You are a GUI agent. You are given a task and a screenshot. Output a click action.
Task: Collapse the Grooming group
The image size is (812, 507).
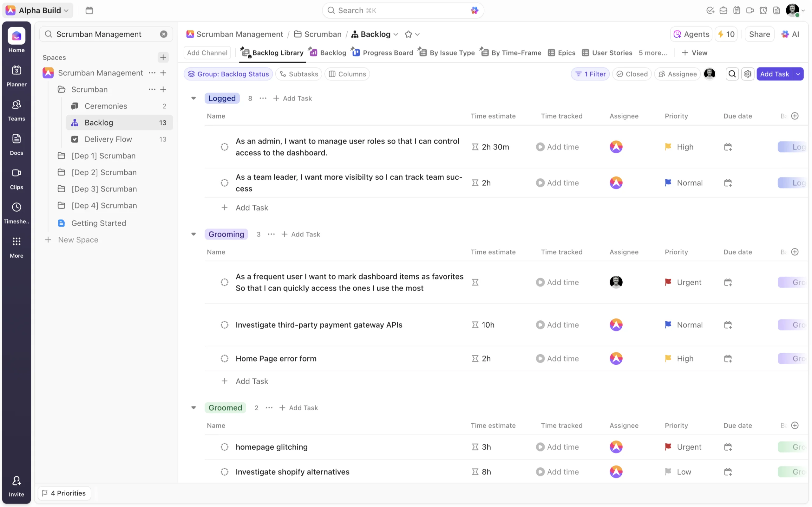[193, 234]
